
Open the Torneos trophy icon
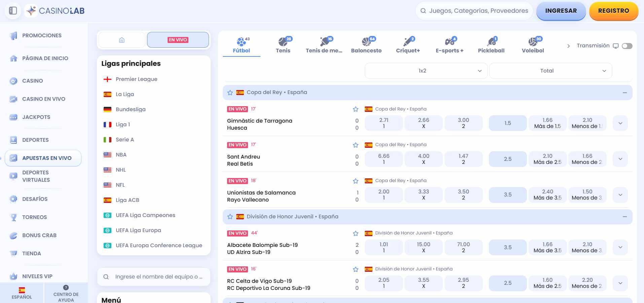coord(13,217)
